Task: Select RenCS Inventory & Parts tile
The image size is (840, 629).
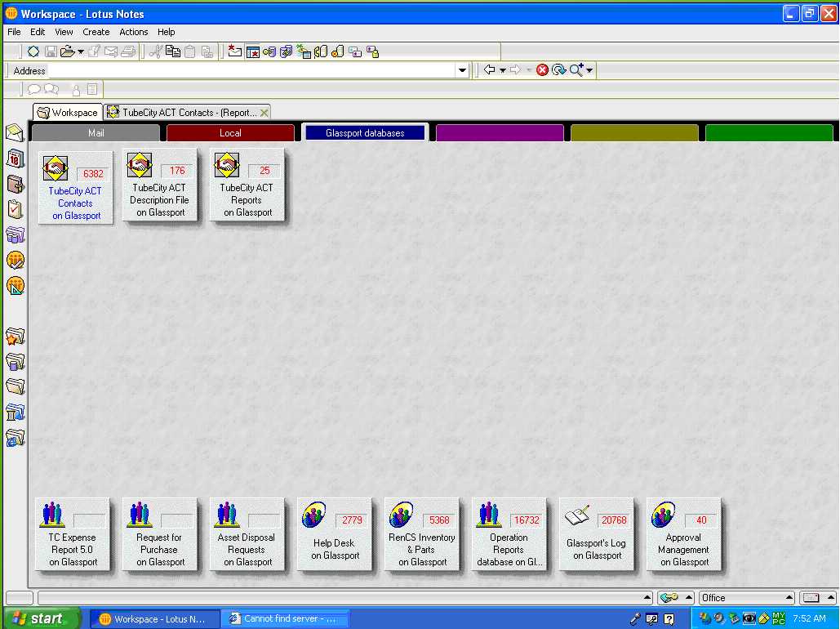Action: click(x=421, y=534)
